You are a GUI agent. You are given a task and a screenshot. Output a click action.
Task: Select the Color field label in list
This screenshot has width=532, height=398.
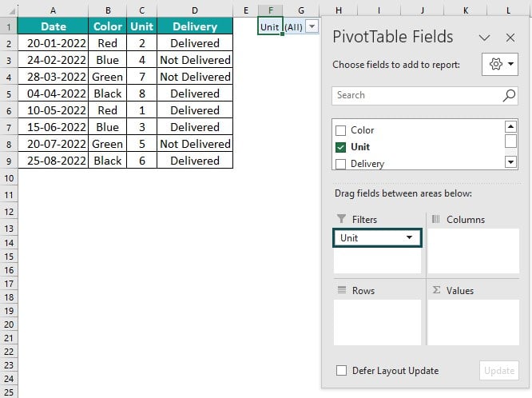click(362, 130)
